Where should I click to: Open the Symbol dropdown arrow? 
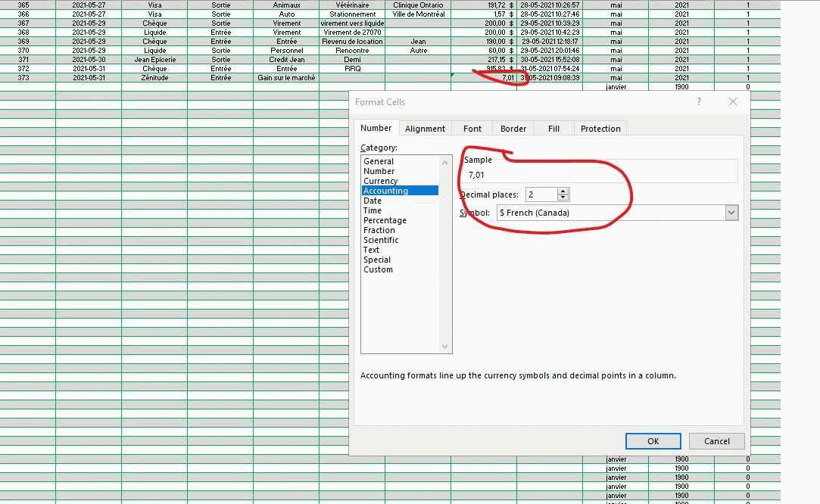(731, 213)
